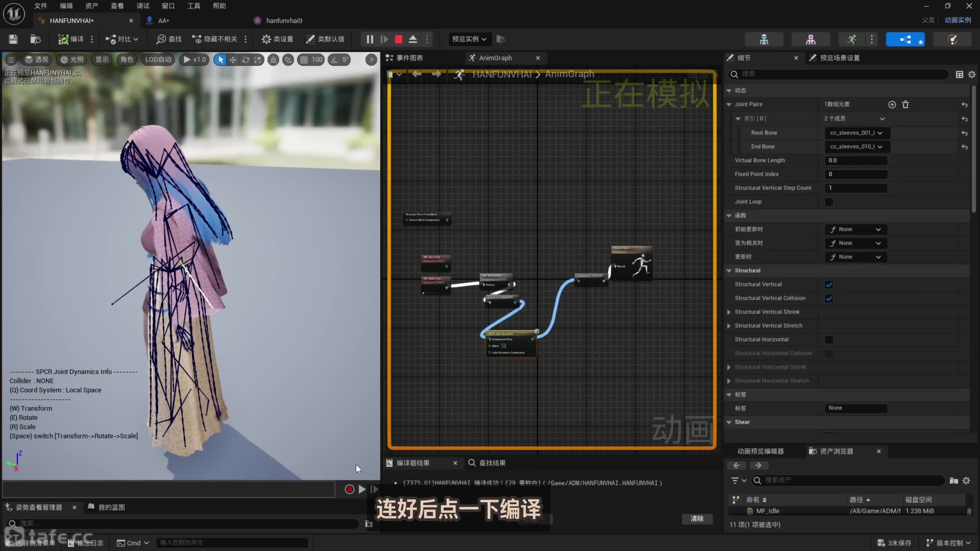Open the 窗口 menu

tap(168, 6)
